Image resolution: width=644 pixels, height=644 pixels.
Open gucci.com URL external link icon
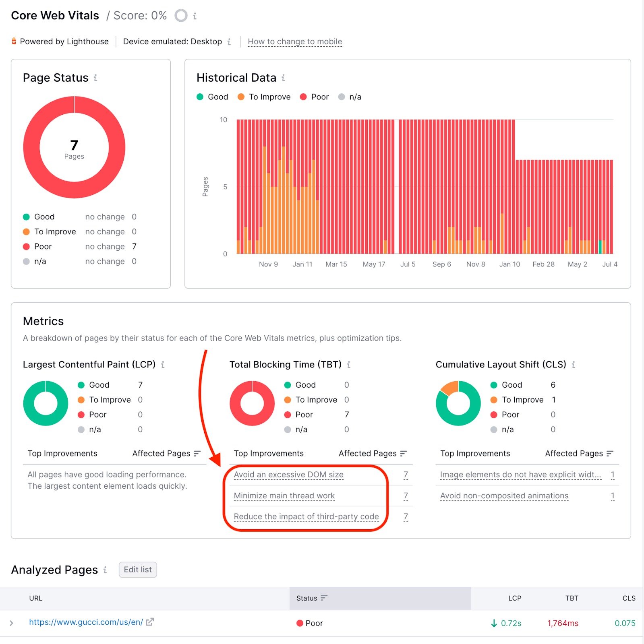150,622
